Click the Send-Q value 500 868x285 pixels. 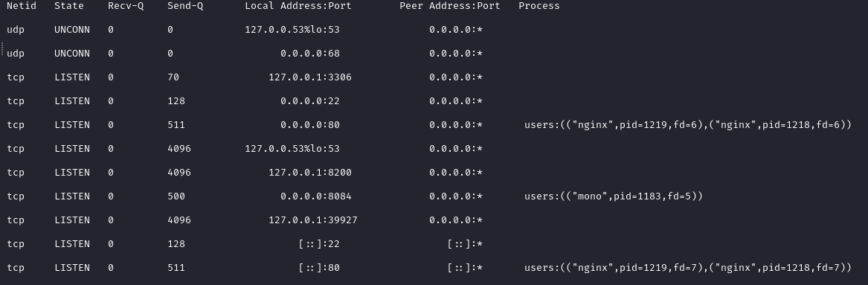point(176,196)
